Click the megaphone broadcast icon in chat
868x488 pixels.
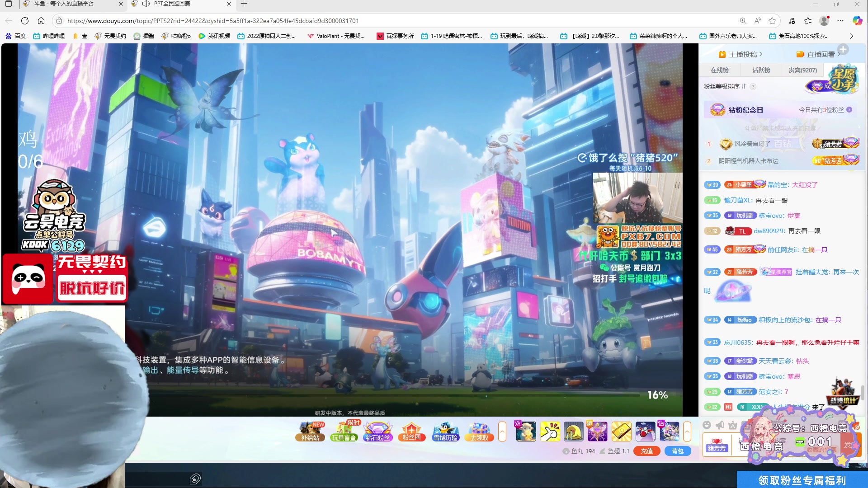coord(720,425)
